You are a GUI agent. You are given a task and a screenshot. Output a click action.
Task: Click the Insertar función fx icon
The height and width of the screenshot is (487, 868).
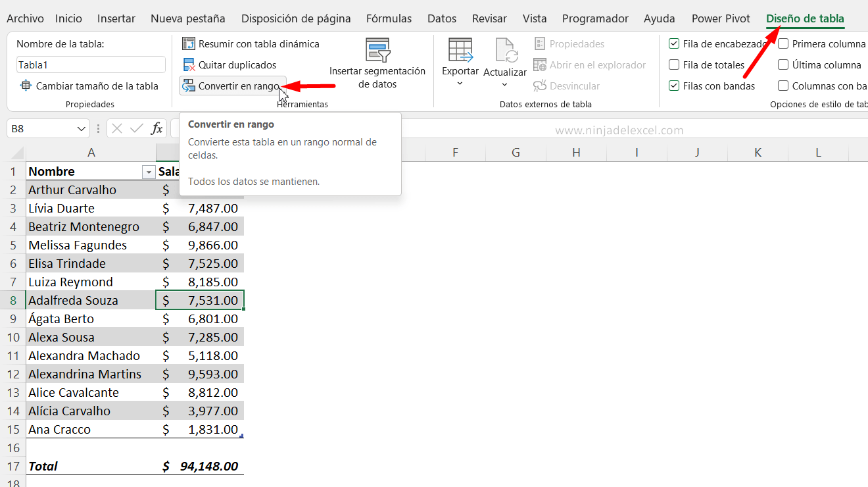coord(157,128)
